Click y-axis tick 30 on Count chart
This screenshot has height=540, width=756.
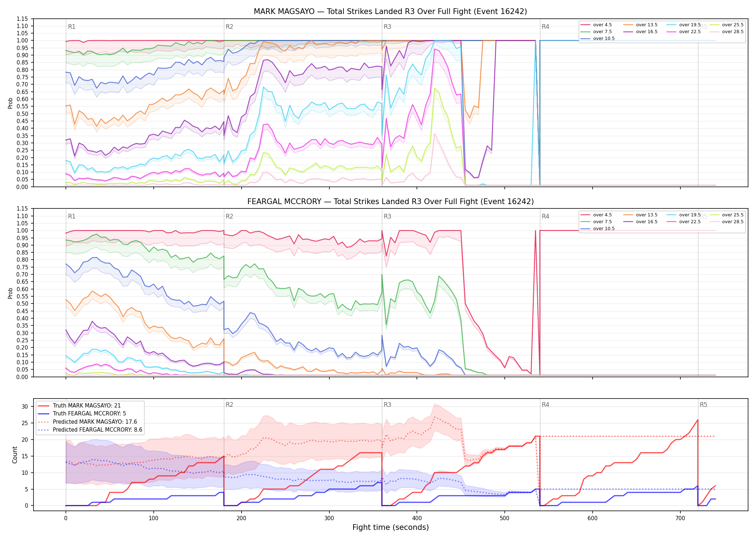coord(24,406)
